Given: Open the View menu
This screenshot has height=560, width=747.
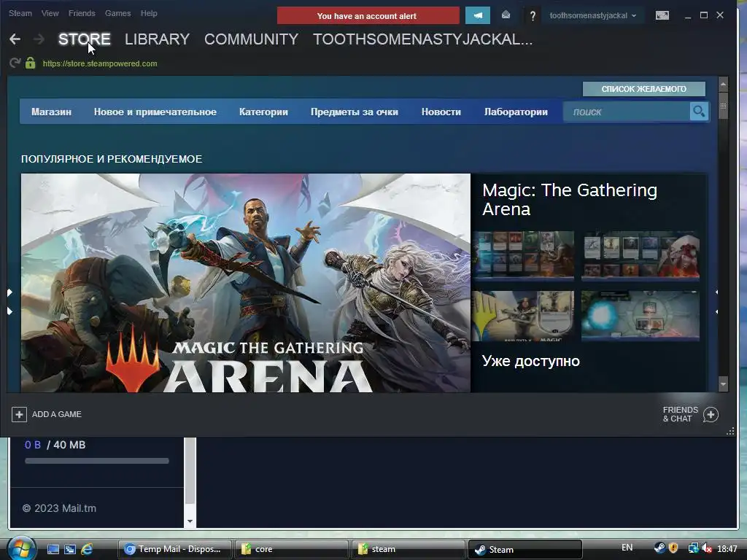Looking at the screenshot, I should 50,13.
